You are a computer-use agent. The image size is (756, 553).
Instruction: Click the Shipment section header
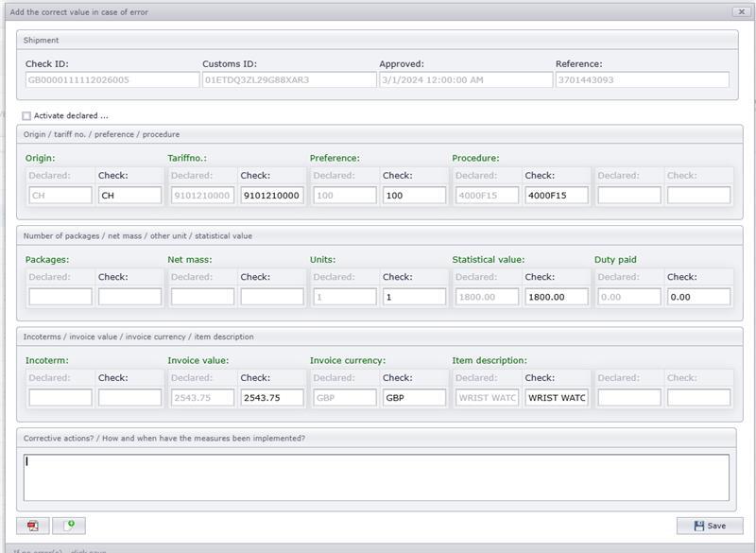point(377,40)
